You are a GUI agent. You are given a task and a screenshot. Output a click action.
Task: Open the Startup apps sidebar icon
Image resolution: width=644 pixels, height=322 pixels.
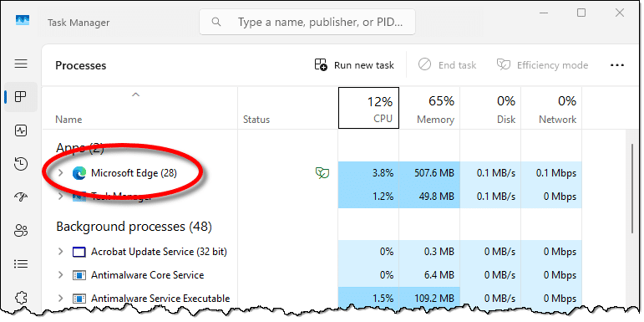click(x=21, y=197)
